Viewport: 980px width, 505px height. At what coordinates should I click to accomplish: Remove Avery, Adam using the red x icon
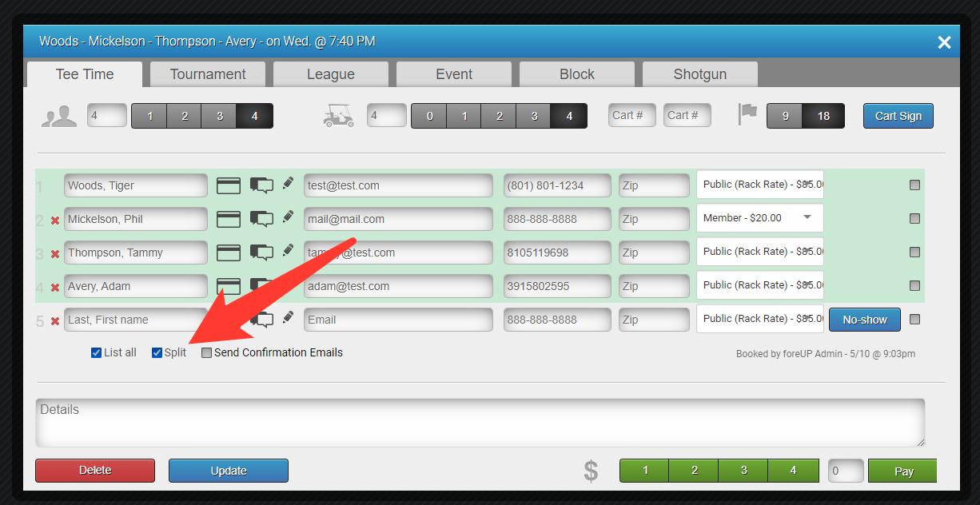click(x=54, y=285)
